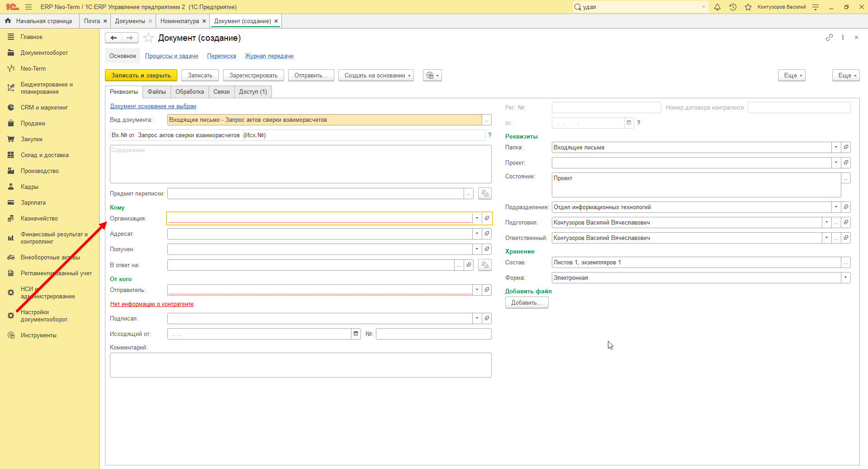Switch to the Обработка tab

(x=190, y=91)
